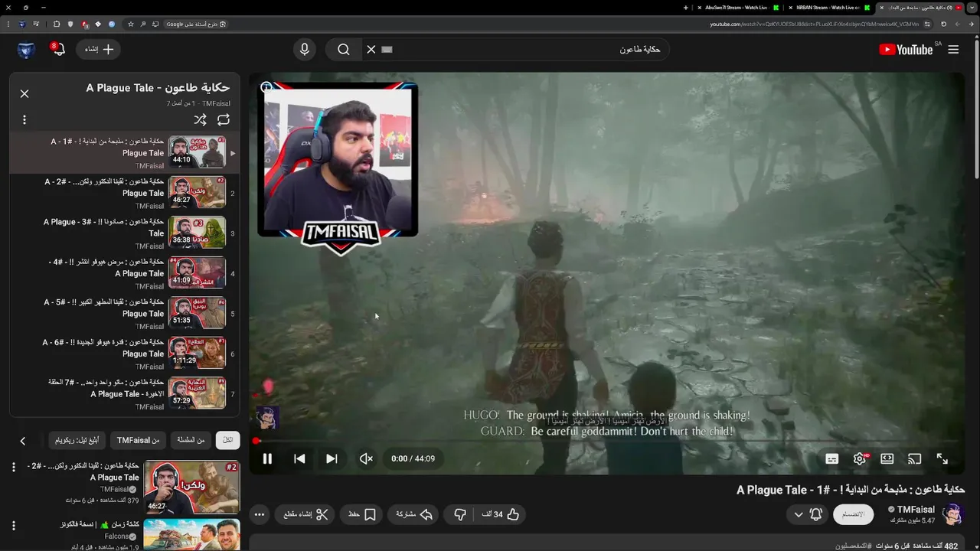
Task: Select the 'ألبرع تولز: ريكويم' chip
Action: point(76,440)
